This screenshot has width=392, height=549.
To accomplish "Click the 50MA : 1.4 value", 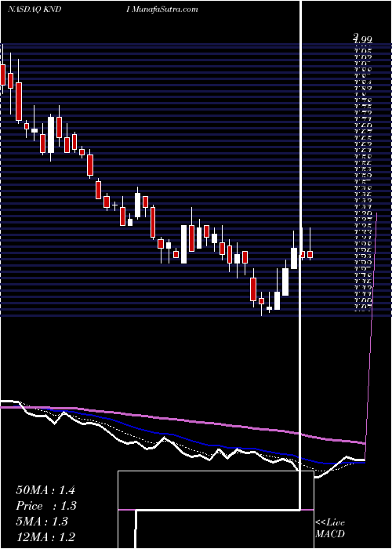I will 45,490.
